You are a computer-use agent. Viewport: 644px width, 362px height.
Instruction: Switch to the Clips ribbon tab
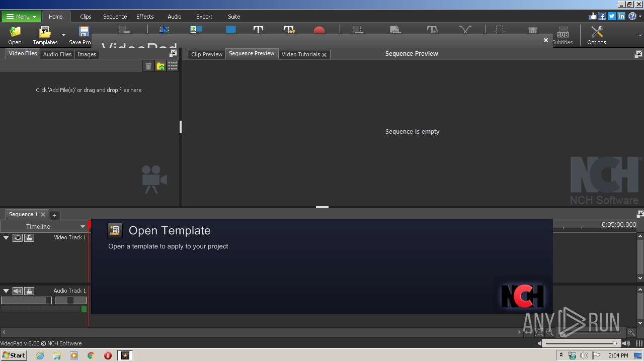(86, 17)
